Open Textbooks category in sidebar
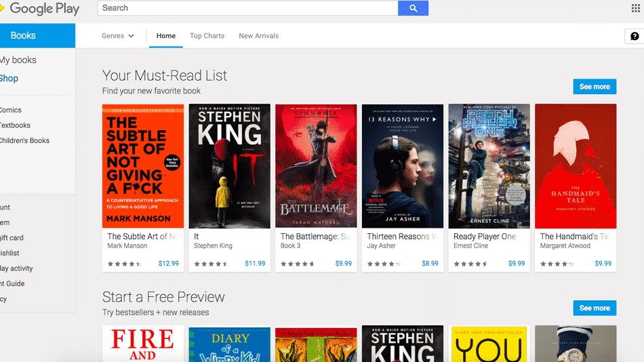644x362 pixels. 15,125
